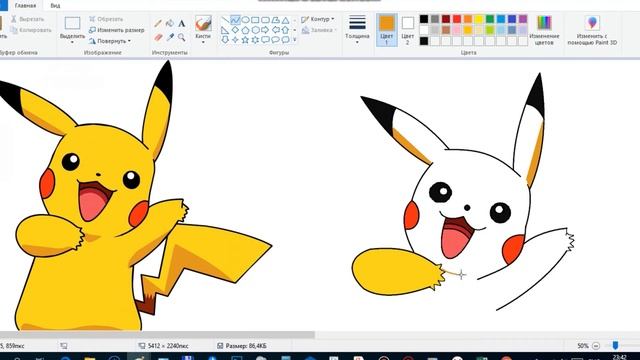Open the Повернуть rotate dropdown
640x360 pixels.
110,41
